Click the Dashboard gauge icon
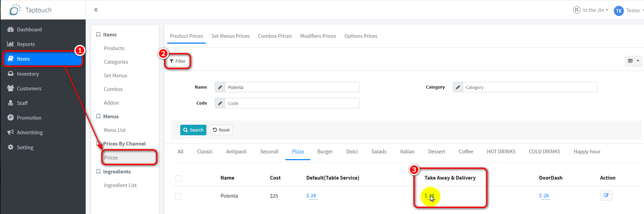This screenshot has width=644, height=214. [11, 30]
